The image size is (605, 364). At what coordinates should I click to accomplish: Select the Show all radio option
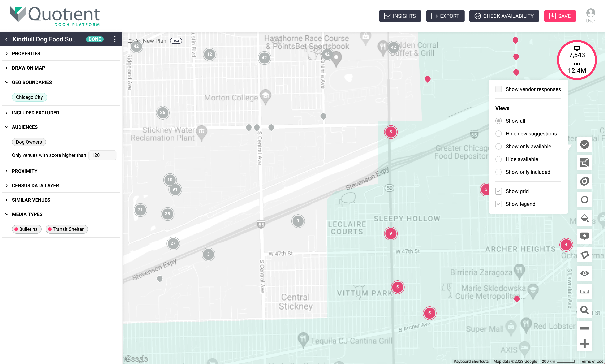click(x=498, y=121)
